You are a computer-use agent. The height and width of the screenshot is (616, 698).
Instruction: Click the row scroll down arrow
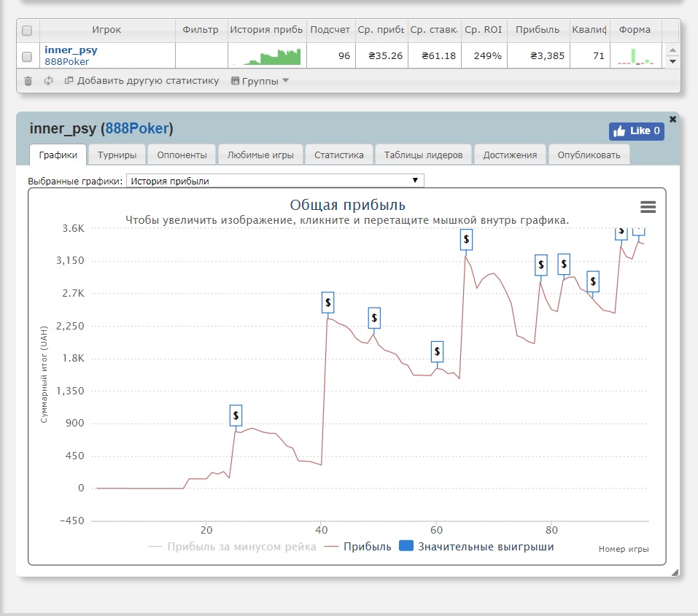(x=672, y=62)
